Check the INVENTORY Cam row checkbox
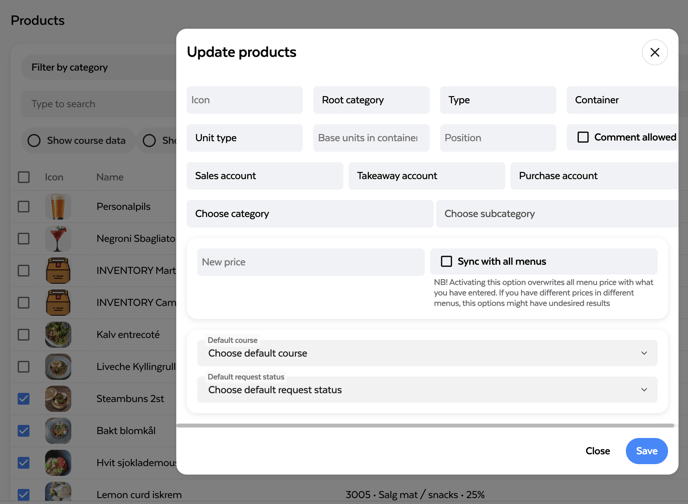This screenshot has width=688, height=504. [24, 302]
